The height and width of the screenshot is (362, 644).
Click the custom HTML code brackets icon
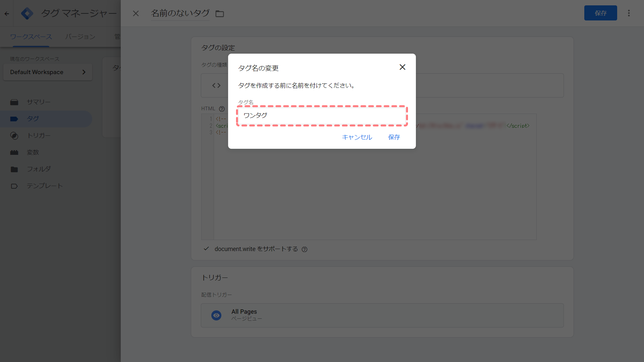(216, 86)
